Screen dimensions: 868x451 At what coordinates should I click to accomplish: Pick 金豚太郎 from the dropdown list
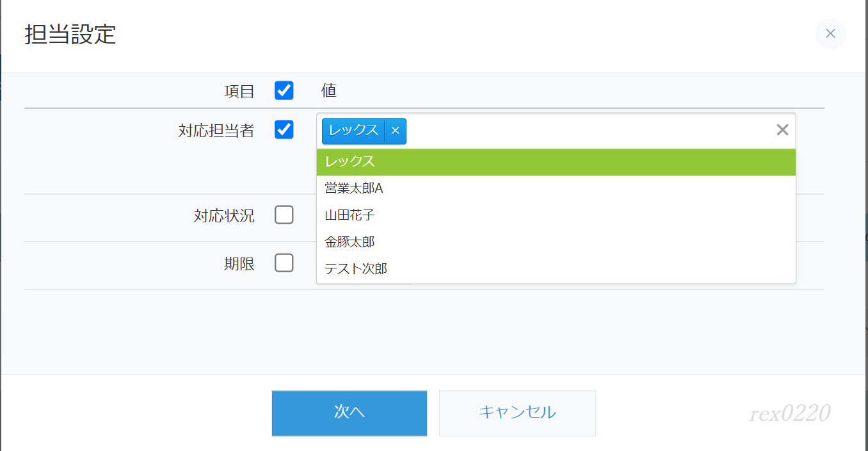tap(556, 242)
